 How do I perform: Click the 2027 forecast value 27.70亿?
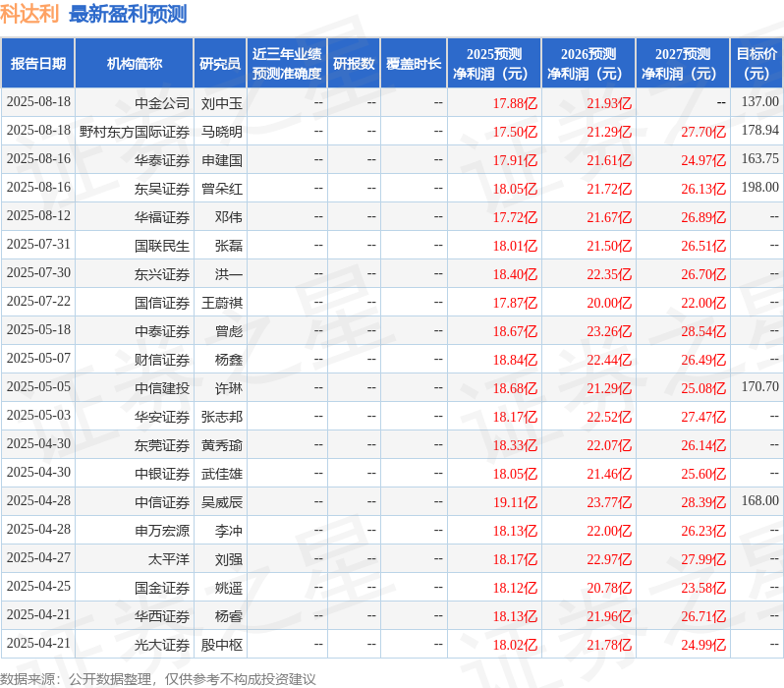click(x=703, y=132)
